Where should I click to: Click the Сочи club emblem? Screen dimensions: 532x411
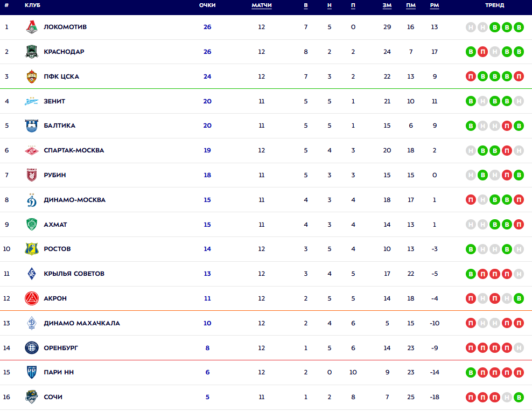point(32,397)
